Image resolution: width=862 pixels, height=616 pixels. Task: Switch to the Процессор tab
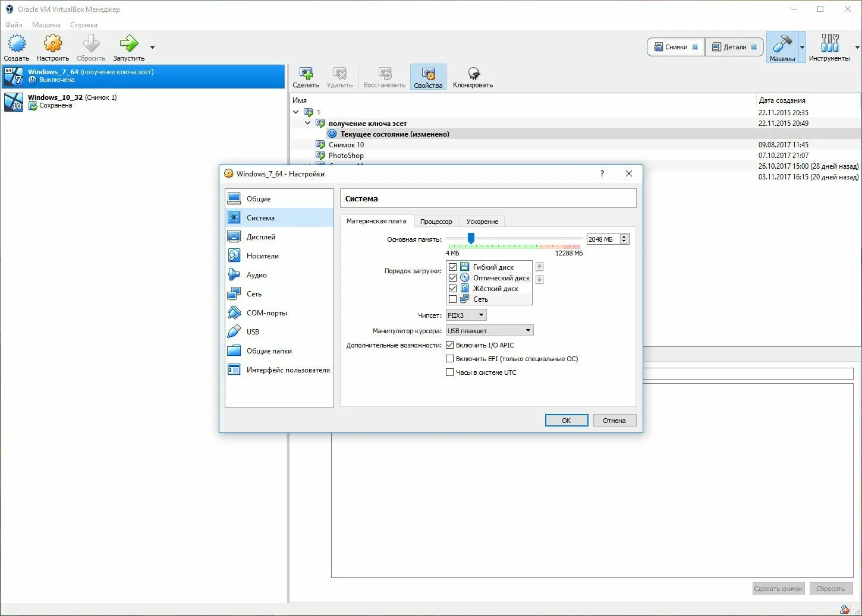(x=436, y=222)
